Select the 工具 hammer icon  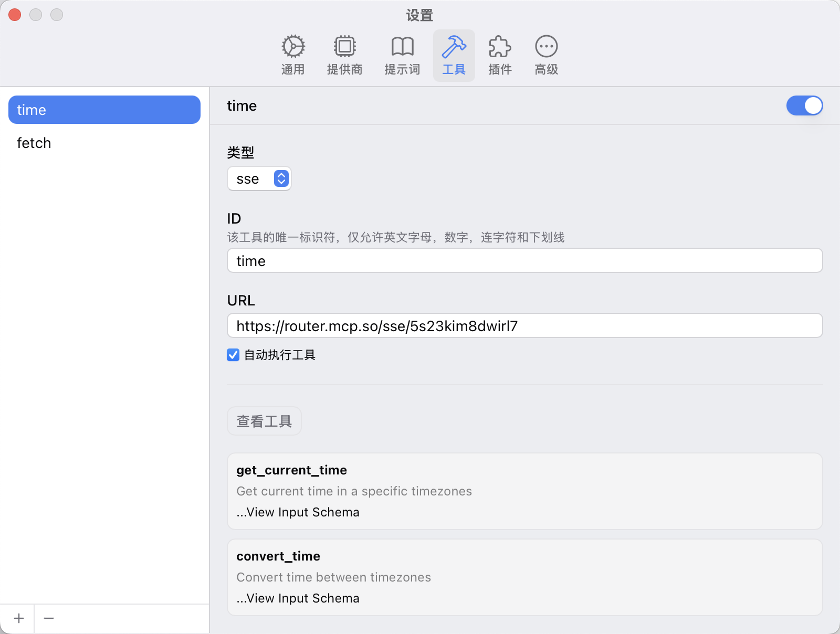[454, 47]
